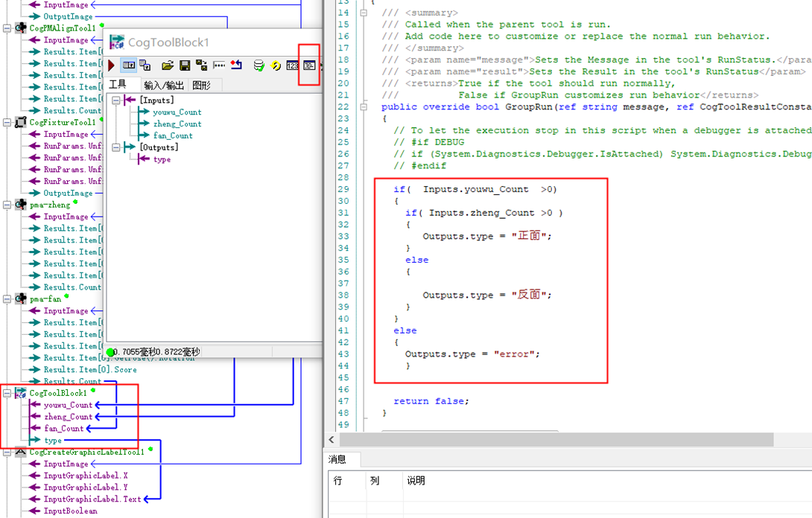Select InputImage under pma-zheng

click(x=66, y=217)
